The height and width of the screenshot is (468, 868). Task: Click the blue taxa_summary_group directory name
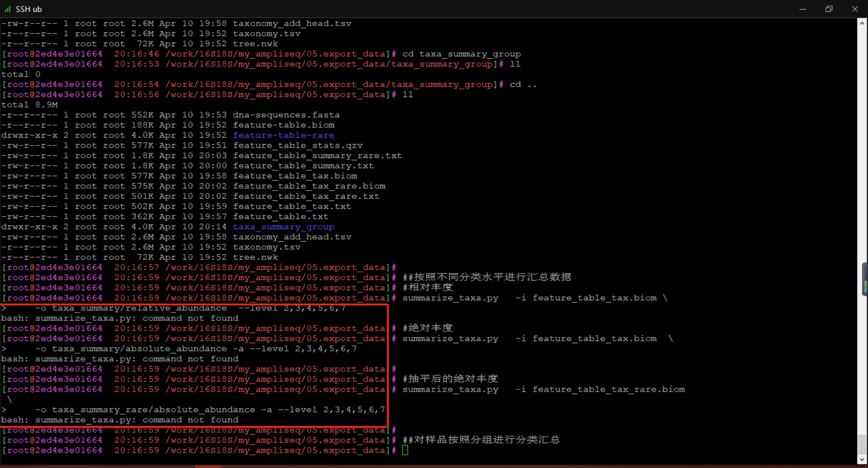click(x=283, y=227)
